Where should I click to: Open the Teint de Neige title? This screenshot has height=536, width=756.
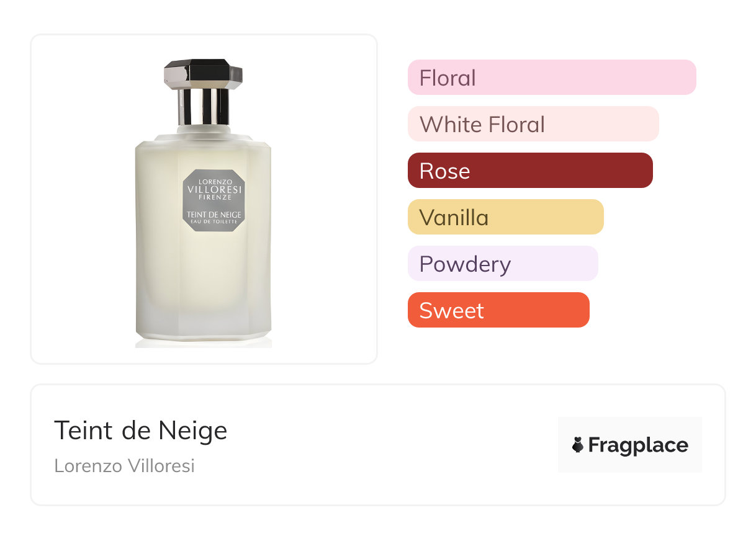pos(141,431)
